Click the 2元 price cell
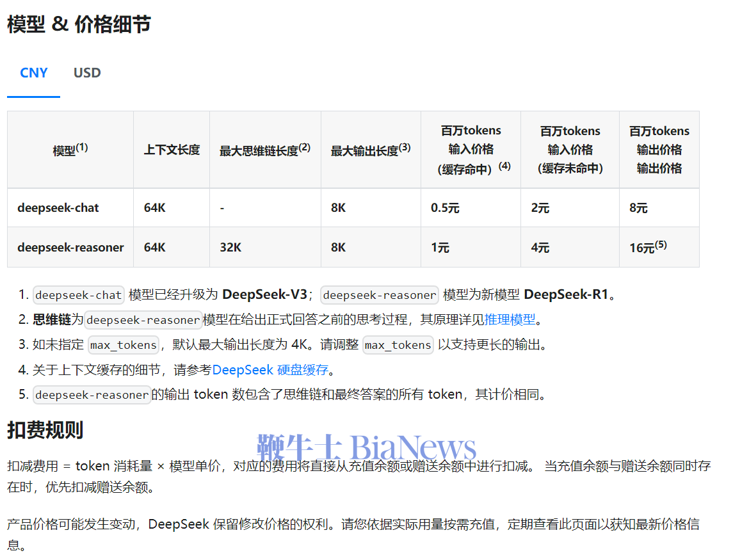Screen dimensions: 733x560 pos(570,208)
